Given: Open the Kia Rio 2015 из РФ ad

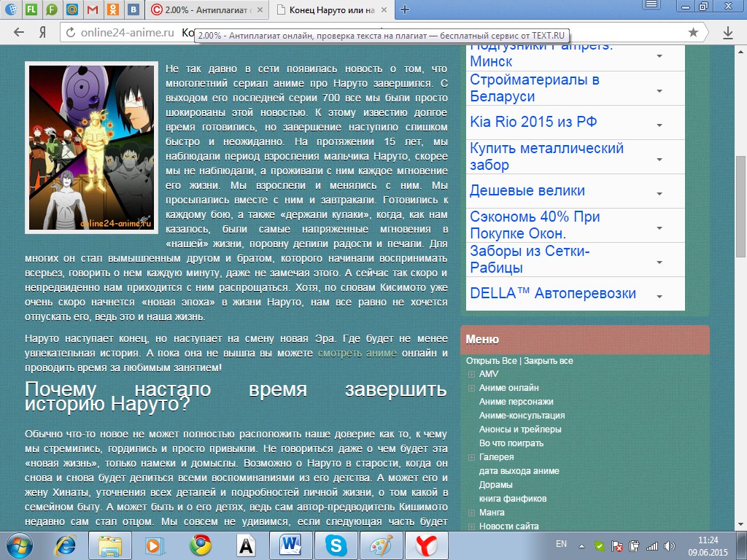Looking at the screenshot, I should (533, 122).
